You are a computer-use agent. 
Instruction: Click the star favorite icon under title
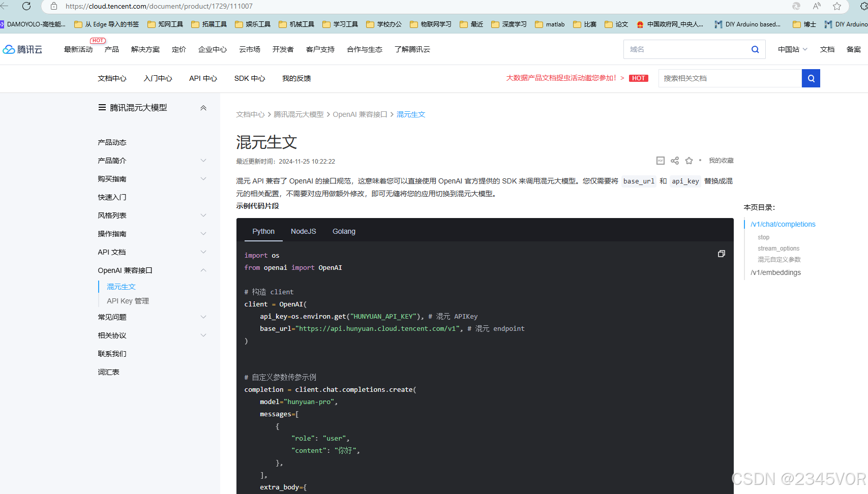(689, 161)
